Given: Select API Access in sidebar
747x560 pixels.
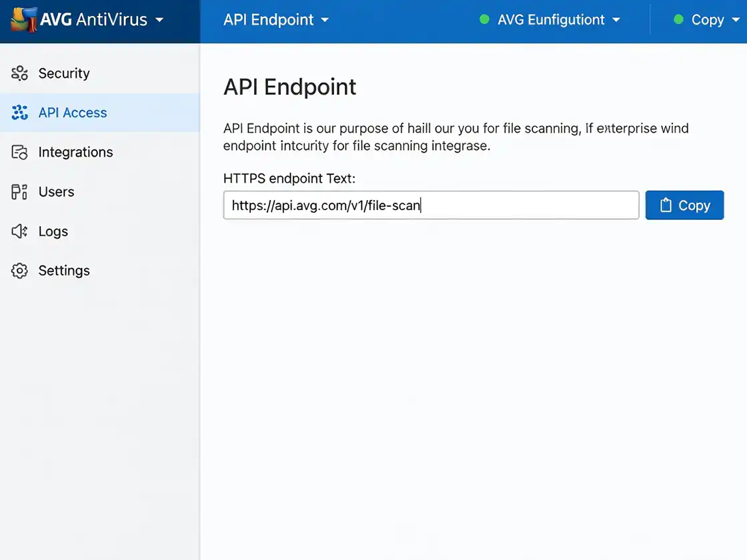Looking at the screenshot, I should [x=100, y=113].
